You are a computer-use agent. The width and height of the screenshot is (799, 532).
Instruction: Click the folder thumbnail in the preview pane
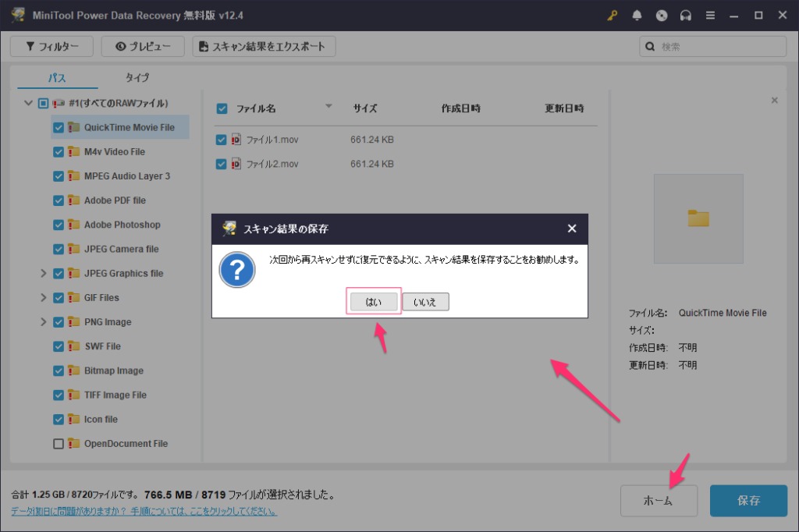click(x=698, y=218)
